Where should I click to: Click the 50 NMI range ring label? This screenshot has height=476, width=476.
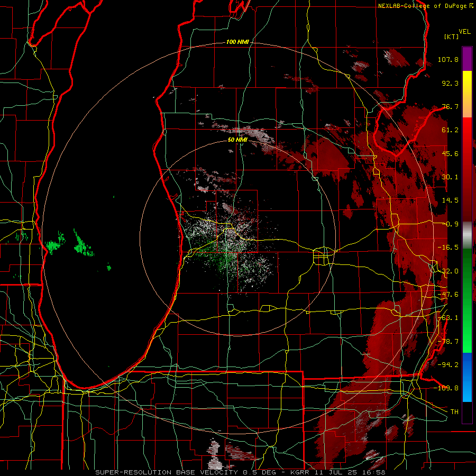(237, 140)
